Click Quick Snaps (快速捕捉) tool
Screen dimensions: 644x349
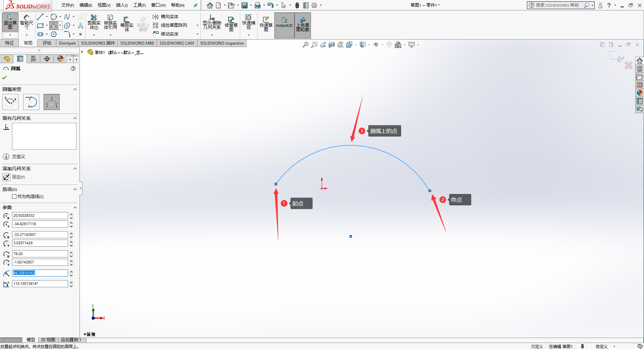[249, 22]
